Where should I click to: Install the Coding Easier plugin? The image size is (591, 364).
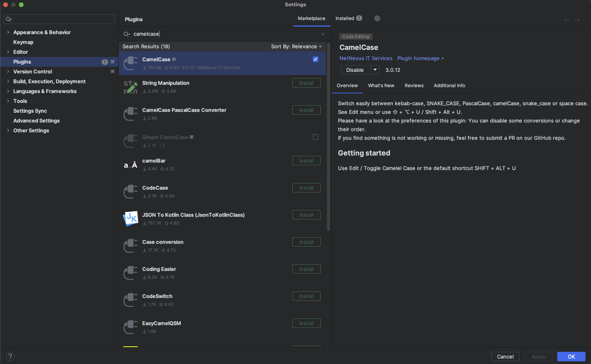point(307,269)
